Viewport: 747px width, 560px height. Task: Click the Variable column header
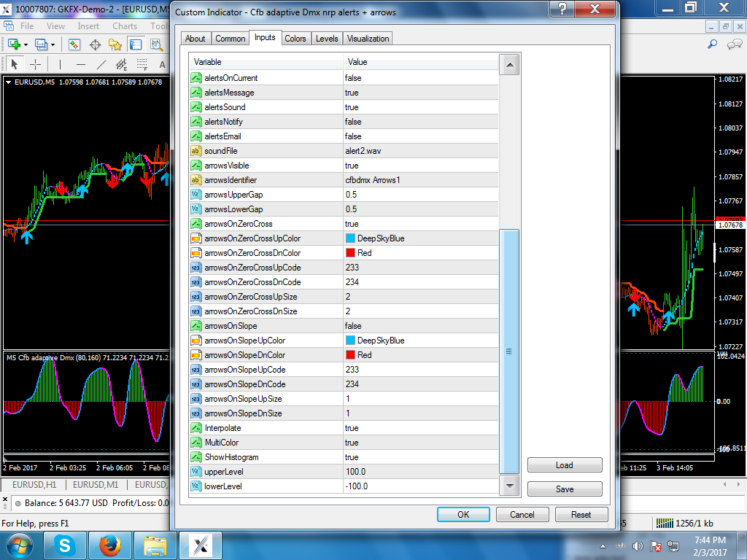266,62
